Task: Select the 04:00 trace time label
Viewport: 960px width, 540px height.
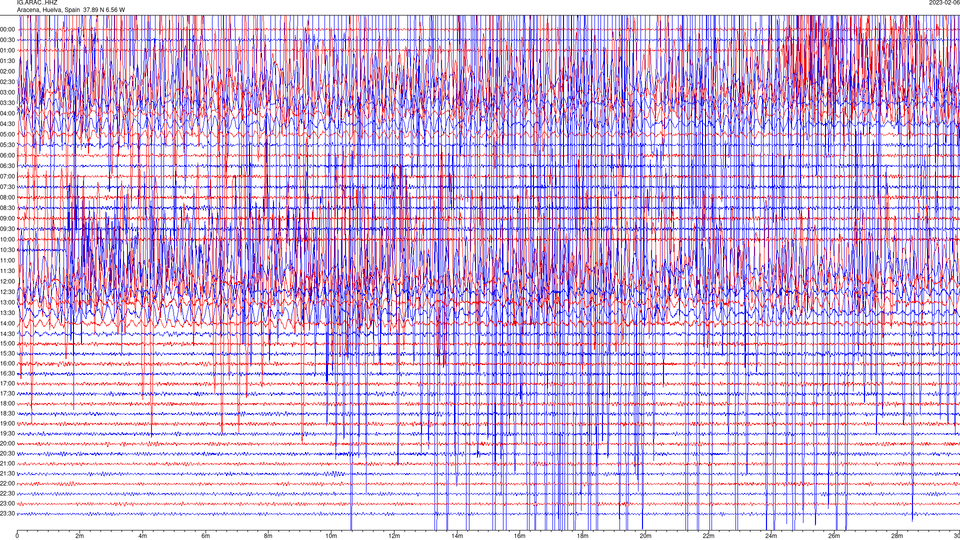Action: tap(7, 113)
